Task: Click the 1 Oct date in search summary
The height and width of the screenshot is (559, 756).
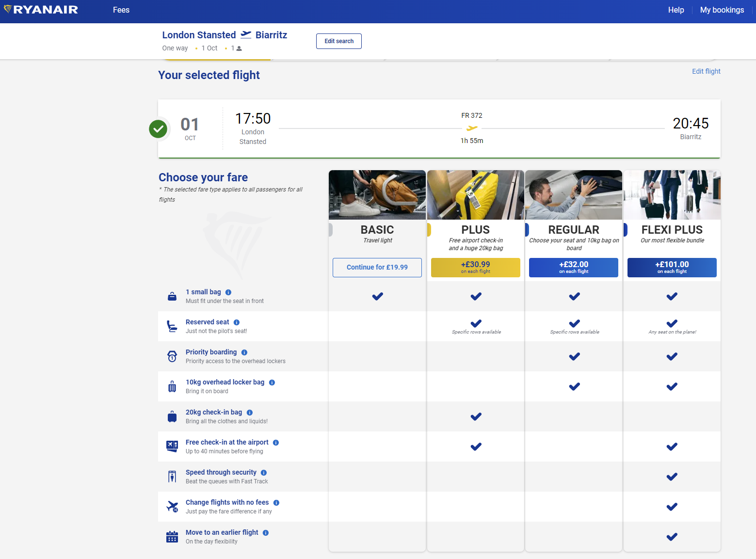Action: point(209,48)
